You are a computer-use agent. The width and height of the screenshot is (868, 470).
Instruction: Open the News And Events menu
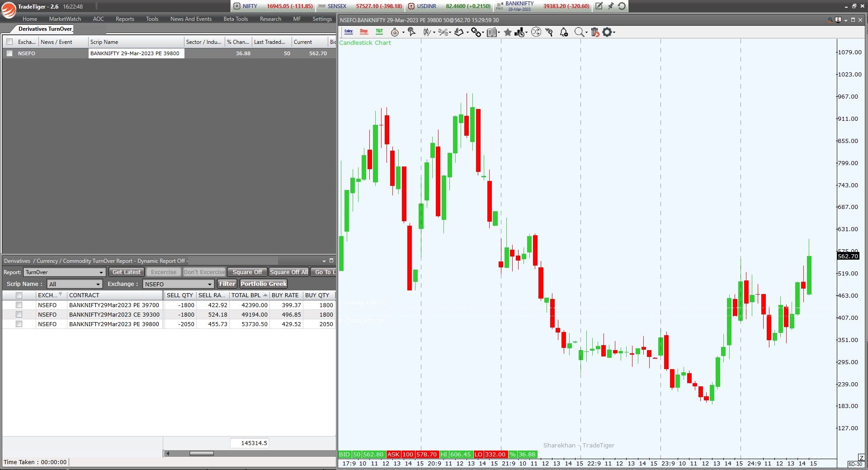point(191,19)
